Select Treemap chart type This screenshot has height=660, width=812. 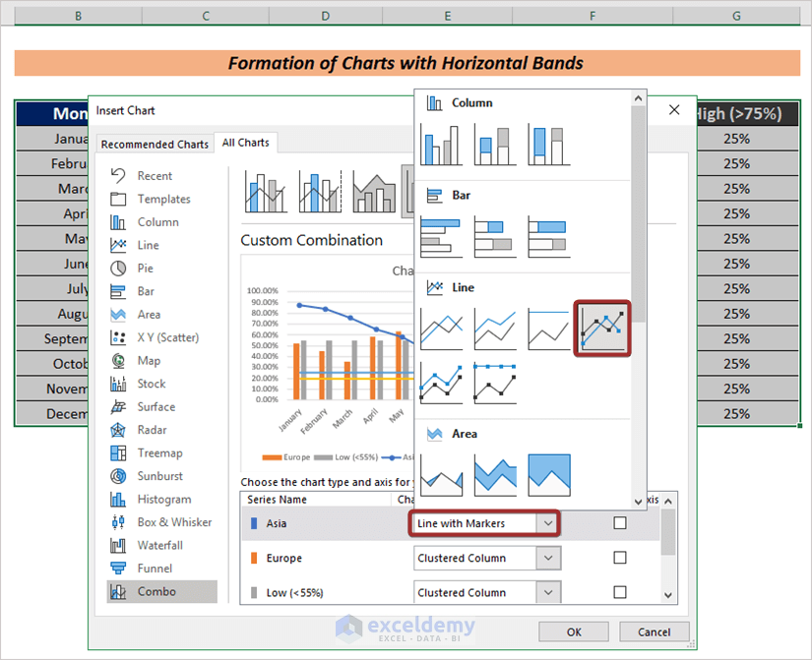coord(162,452)
